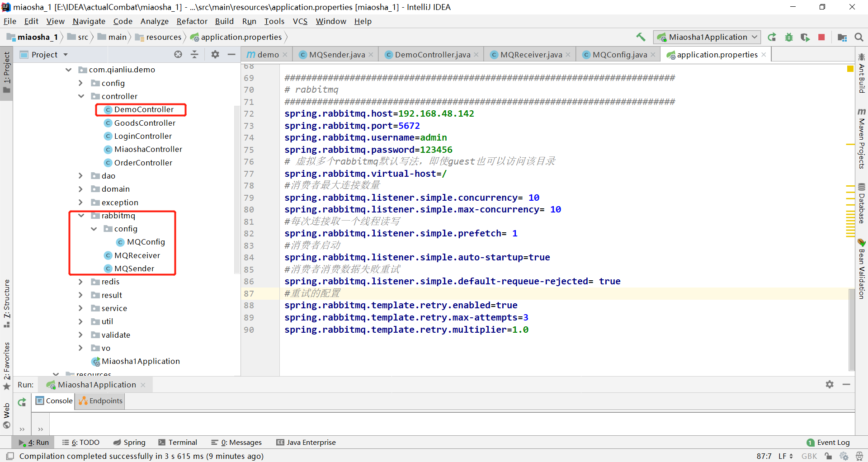Click the Collapse All icon in Project panel
868x462 pixels.
(x=194, y=54)
